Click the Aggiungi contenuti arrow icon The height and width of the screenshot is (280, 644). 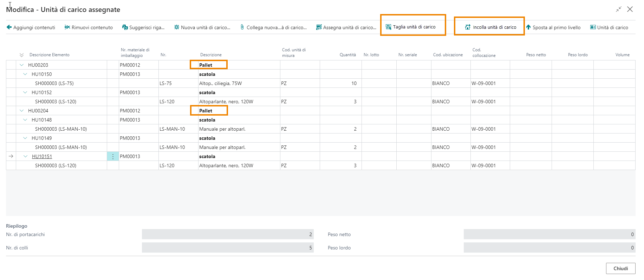click(x=9, y=27)
